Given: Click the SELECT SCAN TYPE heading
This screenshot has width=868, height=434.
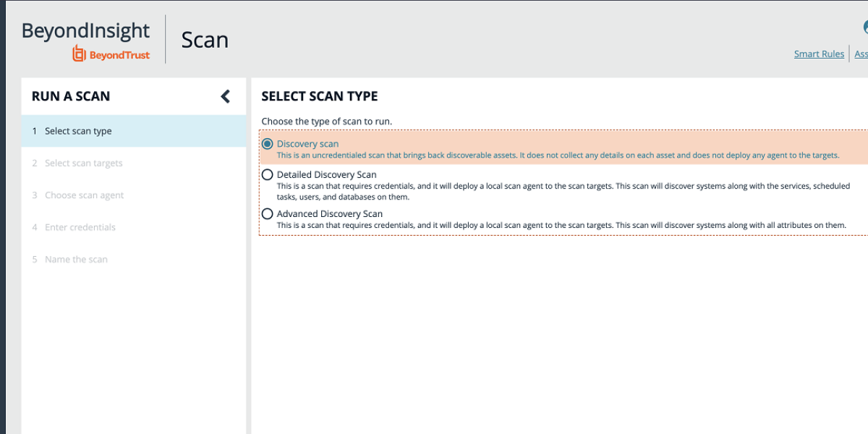Looking at the screenshot, I should 320,96.
